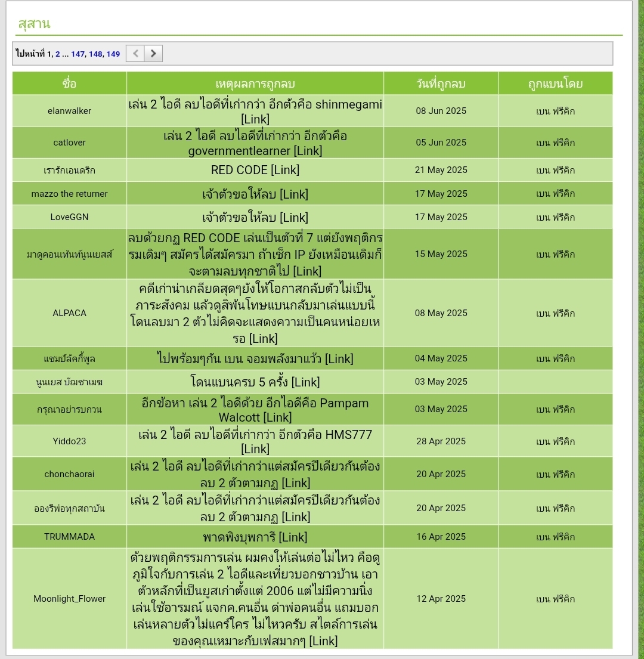Select the name มาดูคอนเท้นท์นูนเยสส์
Viewport: 644px width, 659px height.
pyautogui.click(x=69, y=254)
